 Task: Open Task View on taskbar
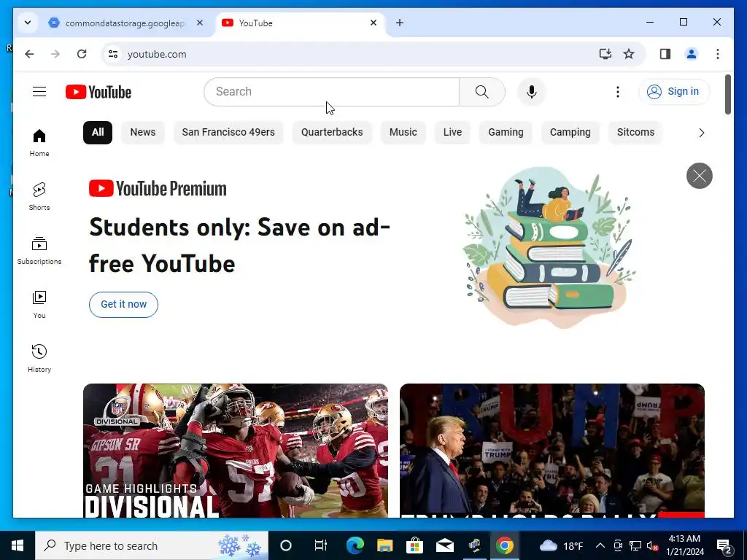click(x=321, y=545)
